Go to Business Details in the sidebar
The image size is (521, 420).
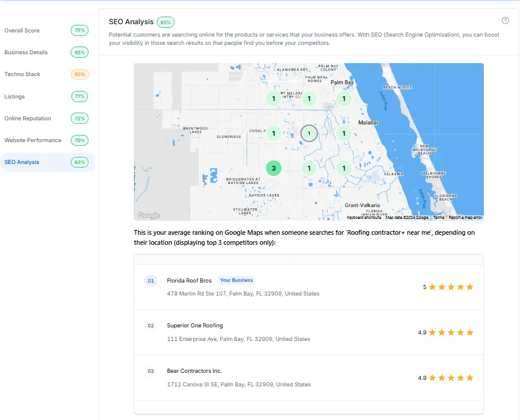pyautogui.click(x=47, y=52)
